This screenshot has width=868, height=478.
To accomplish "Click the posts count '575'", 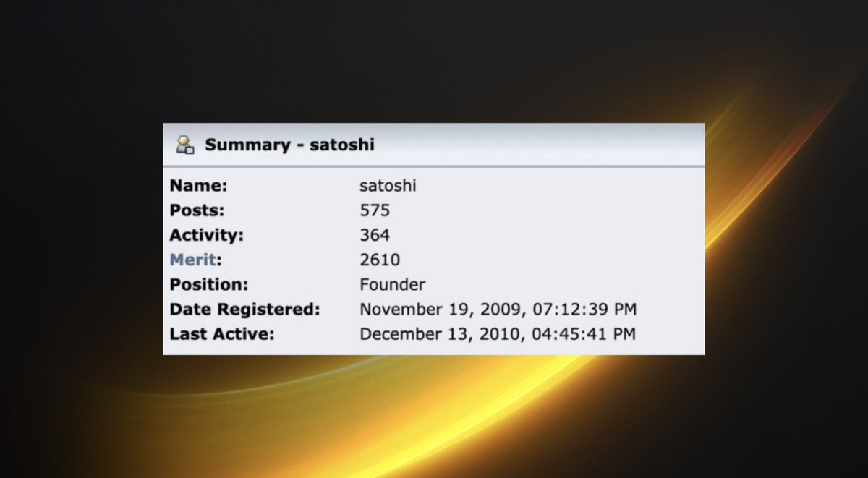I will 375,210.
